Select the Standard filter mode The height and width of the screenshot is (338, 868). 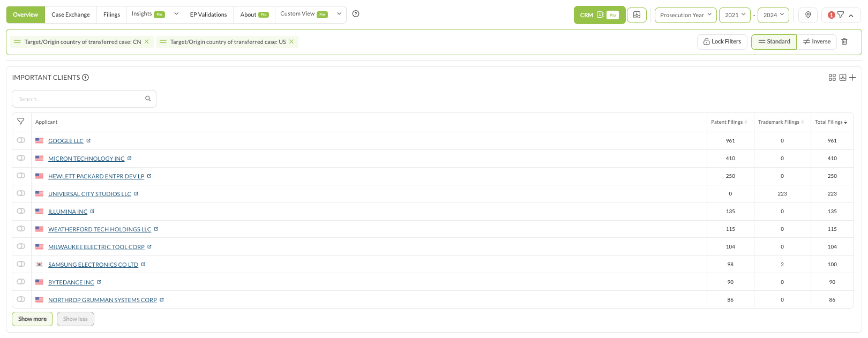tap(774, 42)
